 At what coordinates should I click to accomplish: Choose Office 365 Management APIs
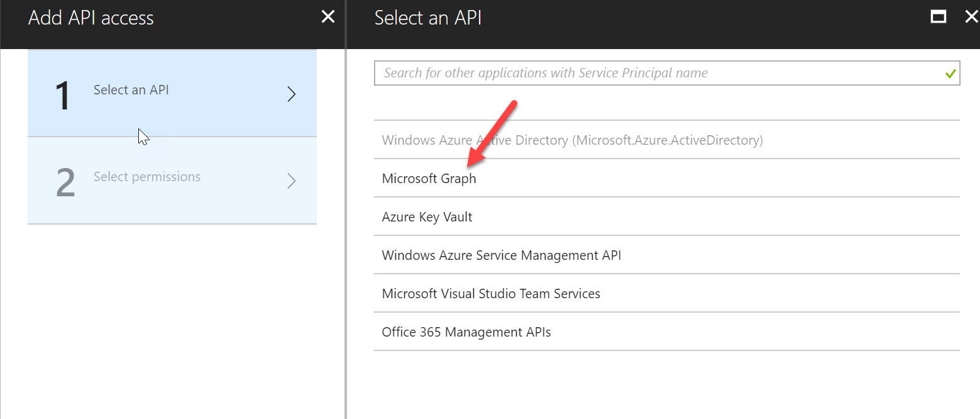pos(466,332)
